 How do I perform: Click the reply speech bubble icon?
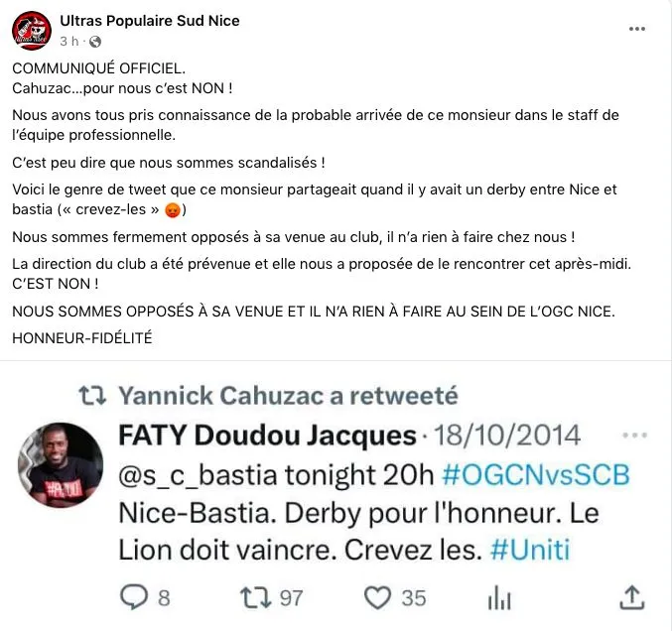click(134, 597)
